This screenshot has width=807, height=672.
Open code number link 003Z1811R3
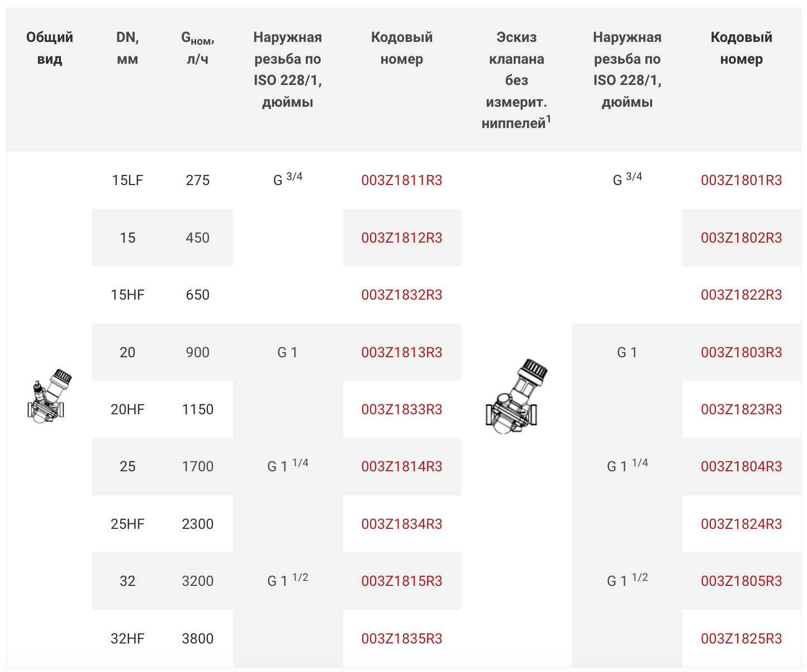(x=402, y=181)
